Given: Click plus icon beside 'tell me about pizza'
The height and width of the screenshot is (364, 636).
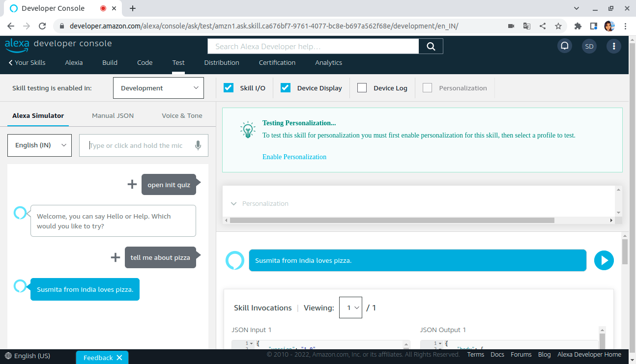Looking at the screenshot, I should point(115,257).
